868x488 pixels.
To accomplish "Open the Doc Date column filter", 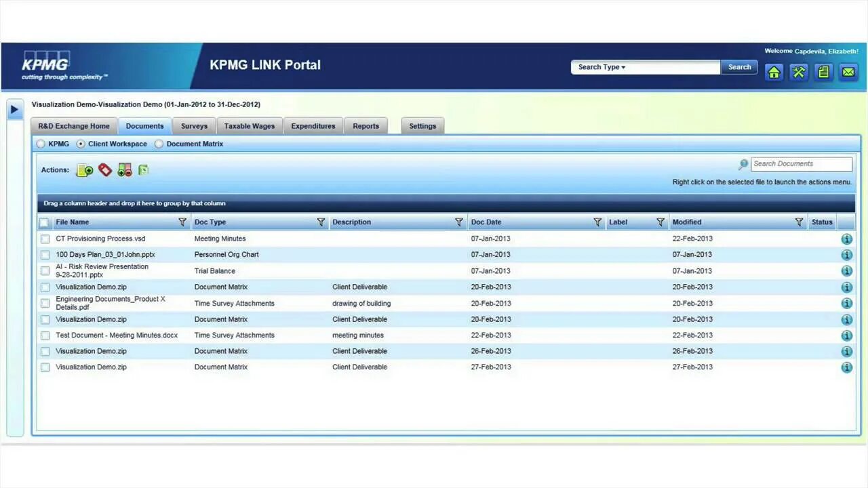I will pyautogui.click(x=597, y=222).
